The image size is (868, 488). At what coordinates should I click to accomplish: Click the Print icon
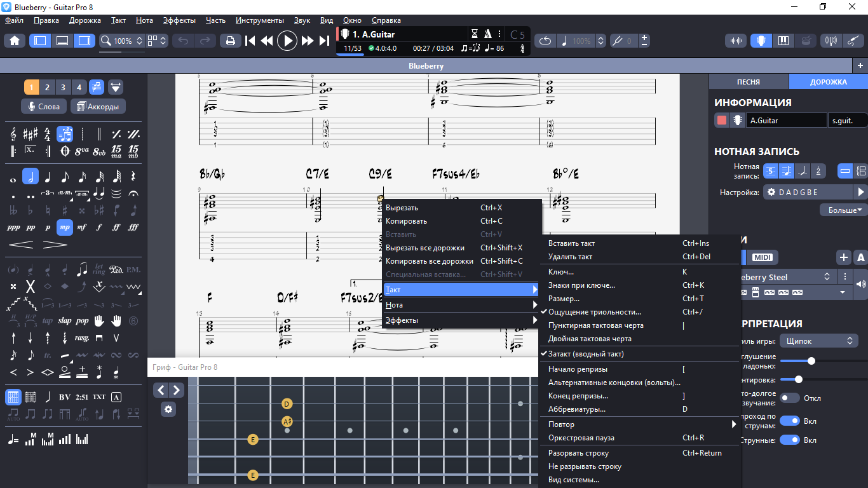point(230,41)
